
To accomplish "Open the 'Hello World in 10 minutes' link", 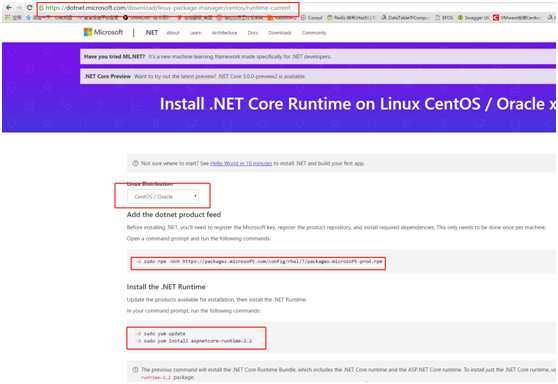I will [x=241, y=163].
